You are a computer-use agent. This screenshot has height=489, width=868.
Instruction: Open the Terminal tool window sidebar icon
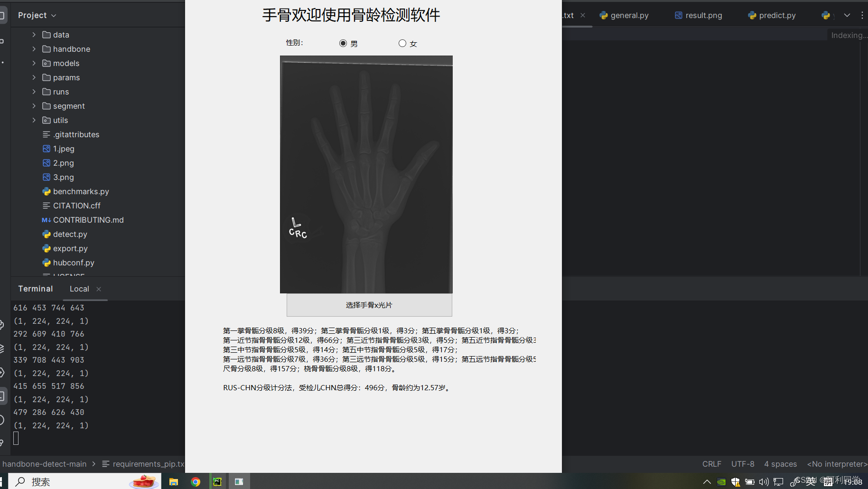pyautogui.click(x=2, y=396)
